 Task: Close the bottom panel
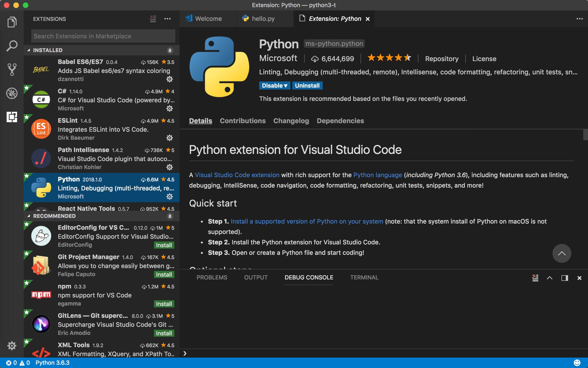[579, 278]
